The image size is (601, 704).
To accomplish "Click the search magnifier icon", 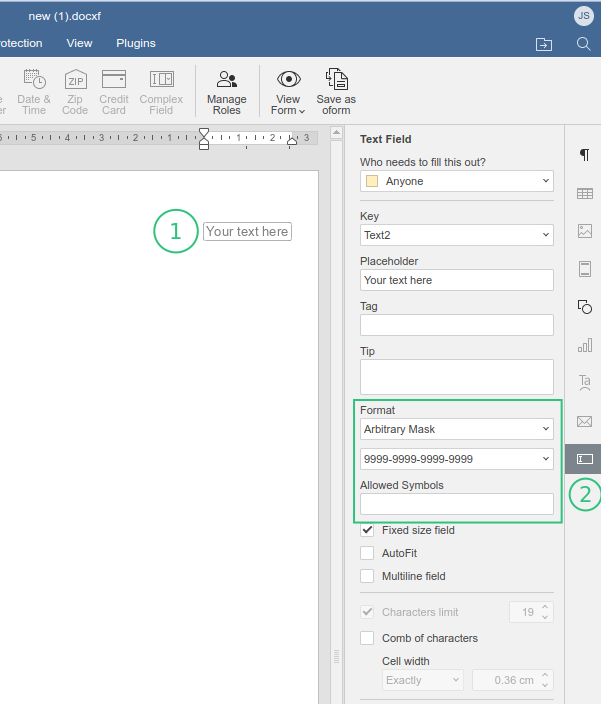I will (x=583, y=44).
